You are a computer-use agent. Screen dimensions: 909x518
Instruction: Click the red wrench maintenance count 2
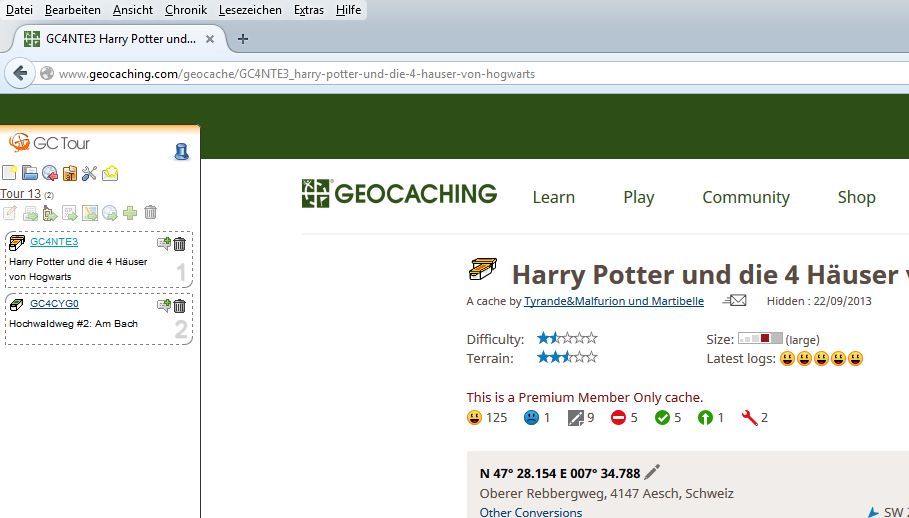(x=755, y=417)
